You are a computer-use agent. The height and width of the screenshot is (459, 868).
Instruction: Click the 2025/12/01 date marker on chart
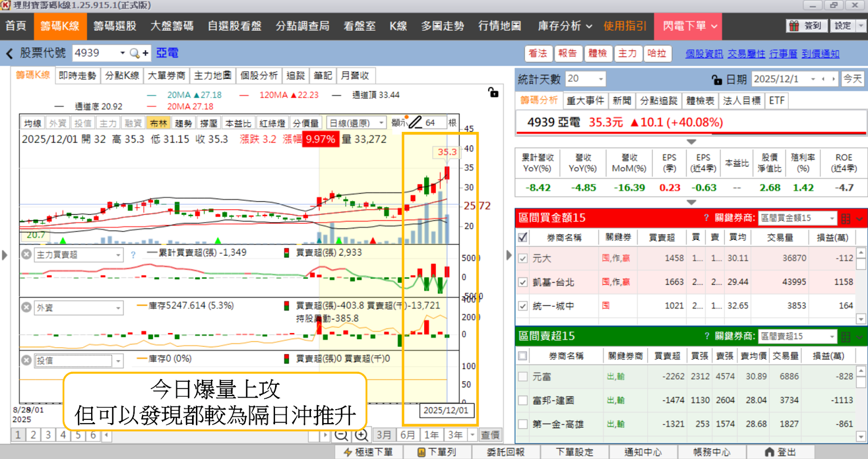tap(446, 410)
